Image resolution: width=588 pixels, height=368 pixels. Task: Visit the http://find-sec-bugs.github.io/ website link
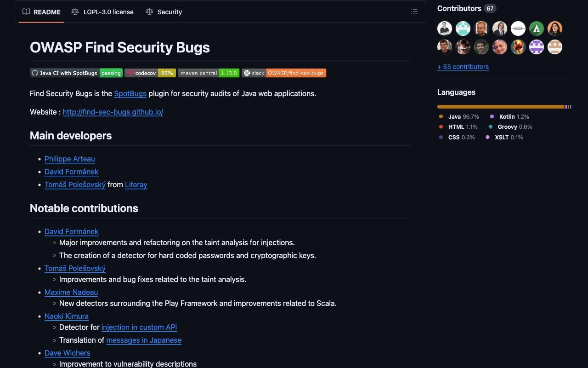(113, 112)
